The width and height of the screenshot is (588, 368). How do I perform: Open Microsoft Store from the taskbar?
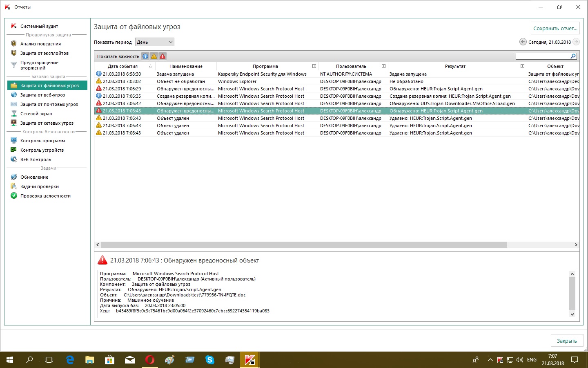click(x=109, y=360)
